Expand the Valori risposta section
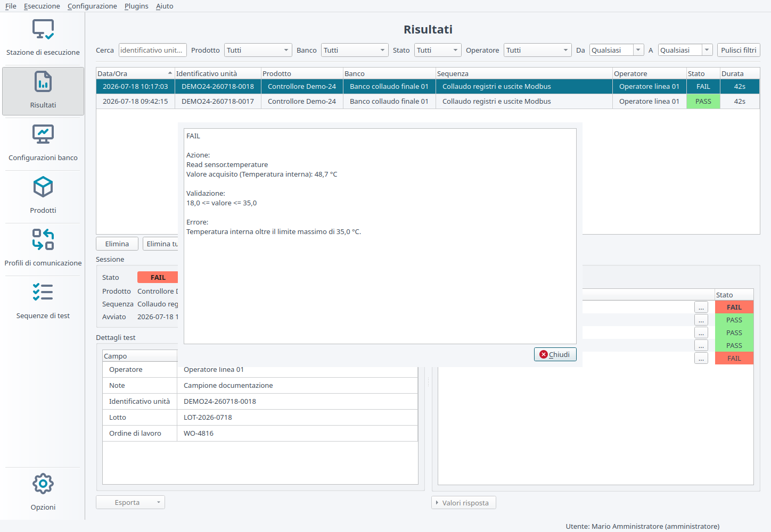Image resolution: width=771 pixels, height=532 pixels. point(464,503)
